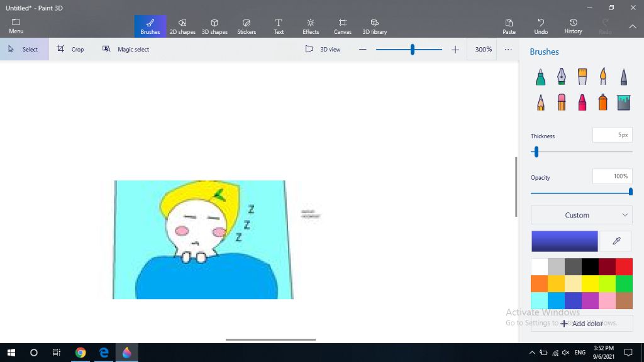This screenshot has width=644, height=362.
Task: Select the Pixel pen brush
Action: tap(623, 77)
